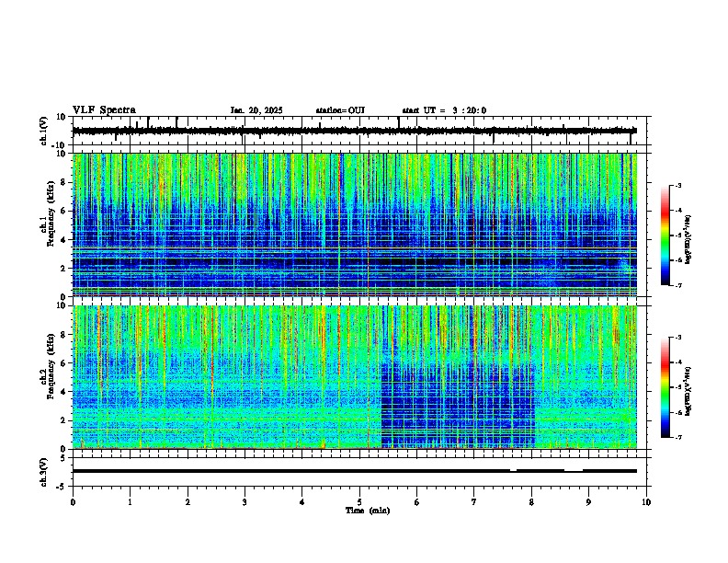Viewport: 728px width, 563px height.
Task: Click the black ch.3 signal trace
Action: click(354, 471)
